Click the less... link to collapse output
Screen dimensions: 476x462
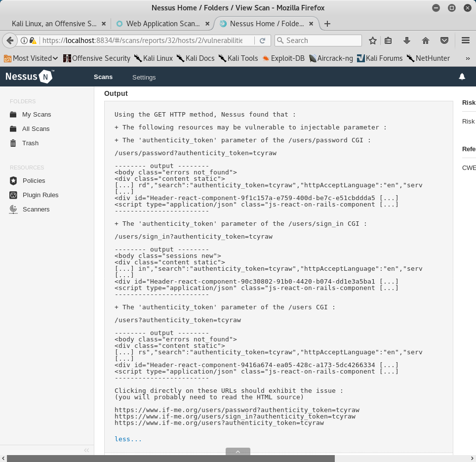[128, 439]
